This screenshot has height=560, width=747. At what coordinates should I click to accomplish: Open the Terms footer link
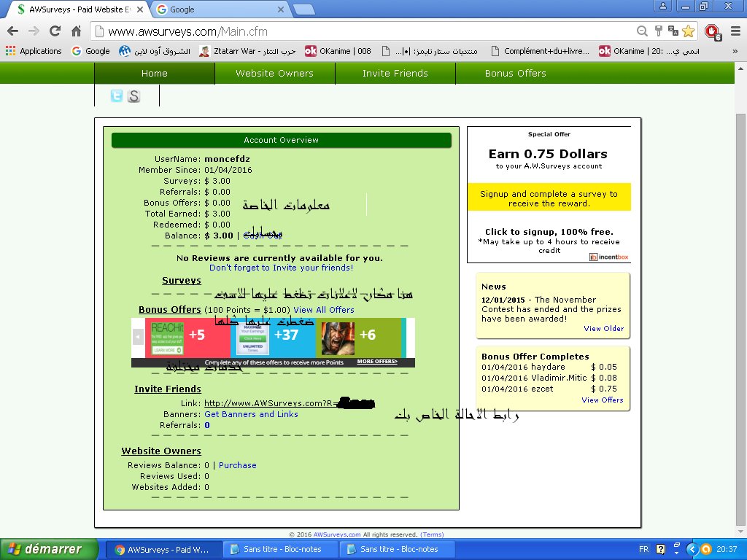[432, 534]
